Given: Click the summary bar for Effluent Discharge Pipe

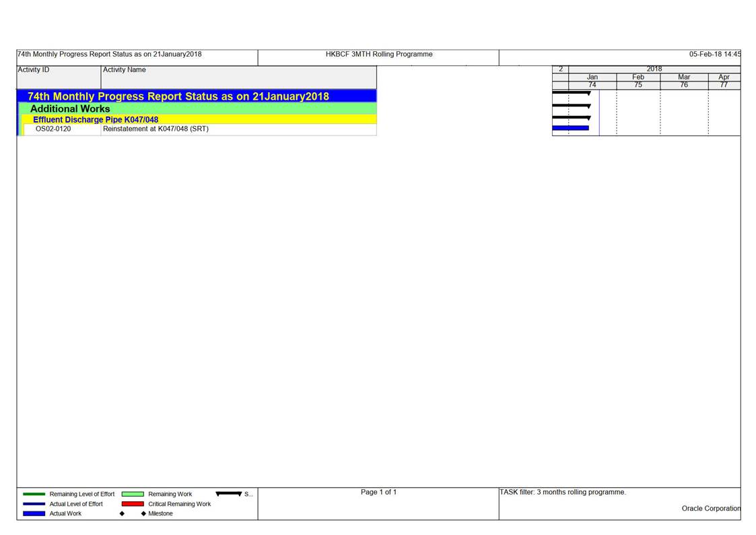Looking at the screenshot, I should (x=572, y=118).
